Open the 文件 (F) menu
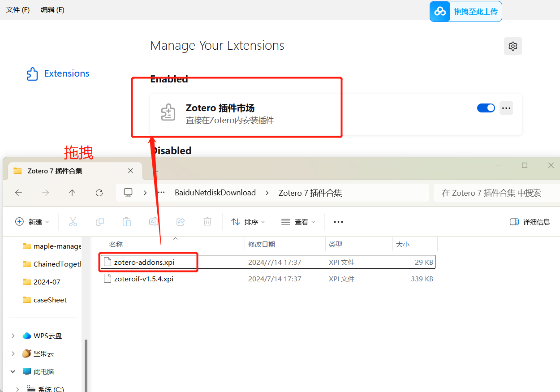 tap(18, 9)
